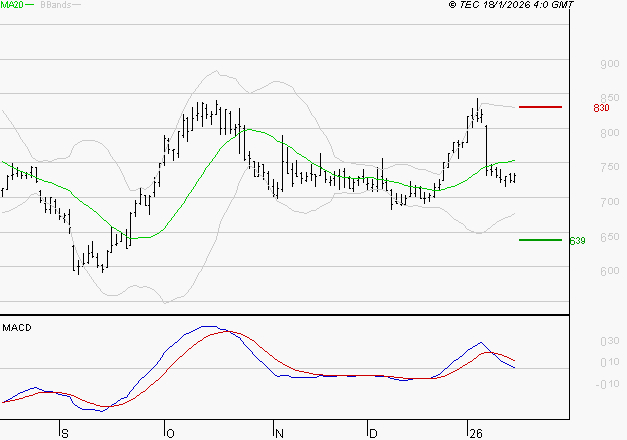Click the S month marker on time axis
This screenshot has height=440, width=627.
pos(65,434)
